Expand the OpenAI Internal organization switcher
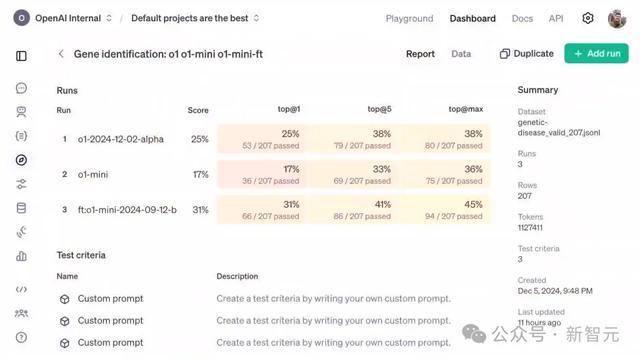This screenshot has width=640, height=360. (62, 18)
